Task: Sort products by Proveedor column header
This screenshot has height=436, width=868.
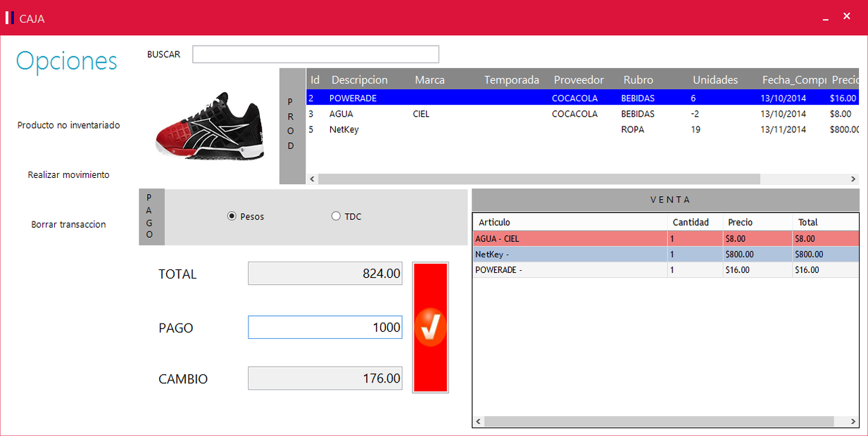Action: [x=579, y=80]
